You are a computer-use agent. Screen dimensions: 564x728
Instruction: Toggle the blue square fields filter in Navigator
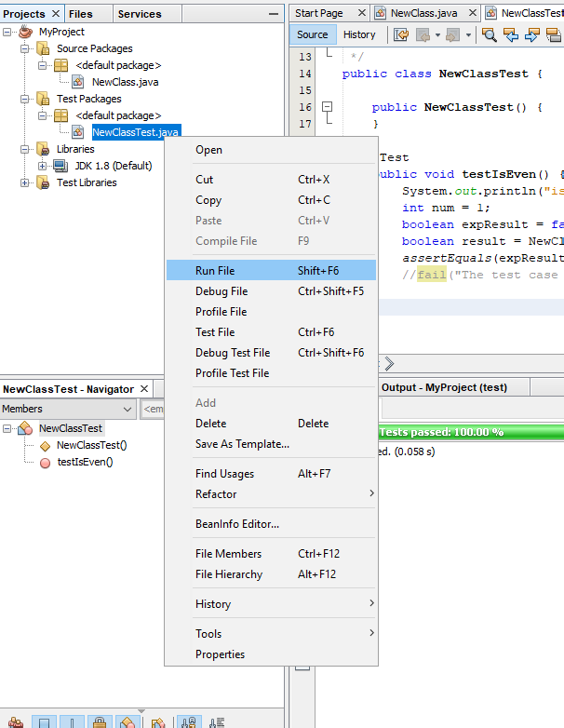pos(44,722)
